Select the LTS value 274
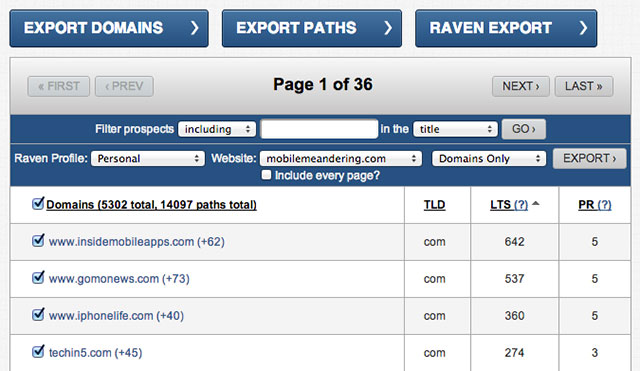This screenshot has width=640, height=371. coord(514,353)
